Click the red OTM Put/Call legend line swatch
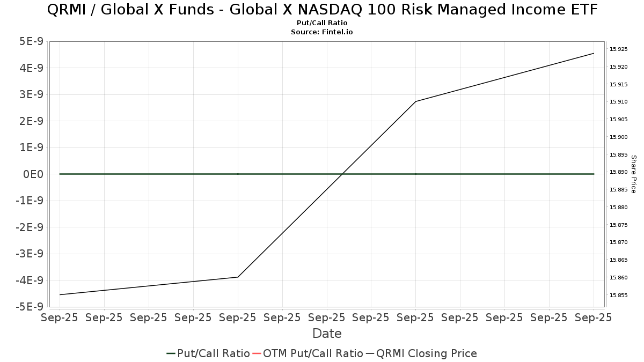644x362 pixels. pos(257,353)
